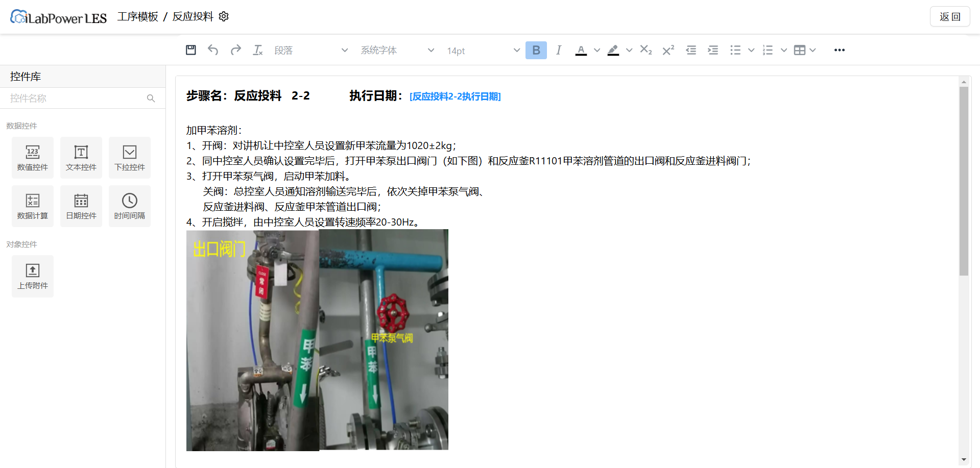Click the vertical scrollbar thumb
The width and height of the screenshot is (980, 468).
(964, 181)
